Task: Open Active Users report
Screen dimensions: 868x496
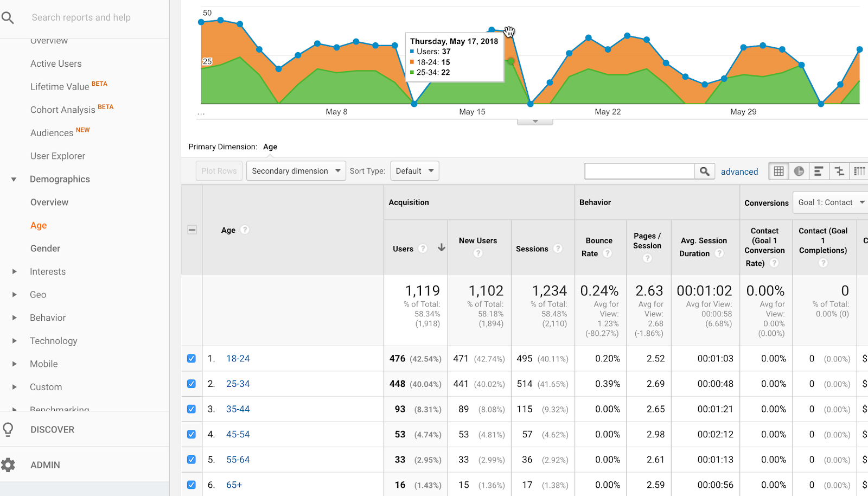Action: [56, 63]
